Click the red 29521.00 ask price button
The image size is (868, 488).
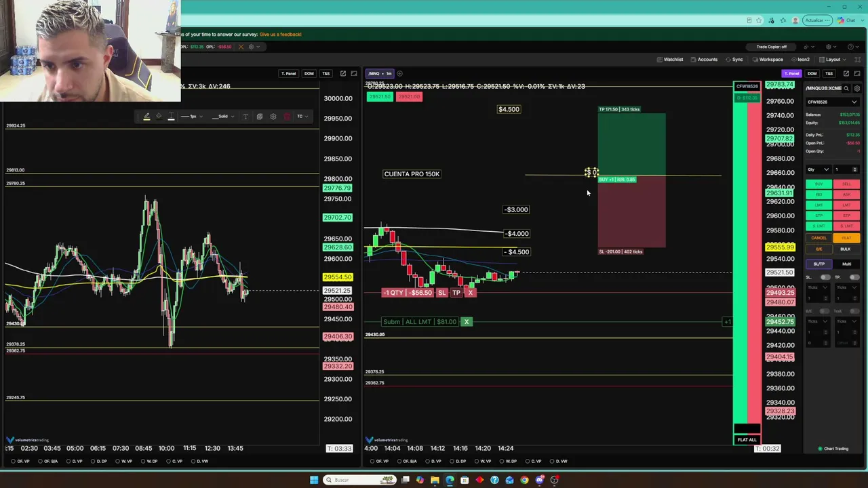pyautogui.click(x=409, y=97)
